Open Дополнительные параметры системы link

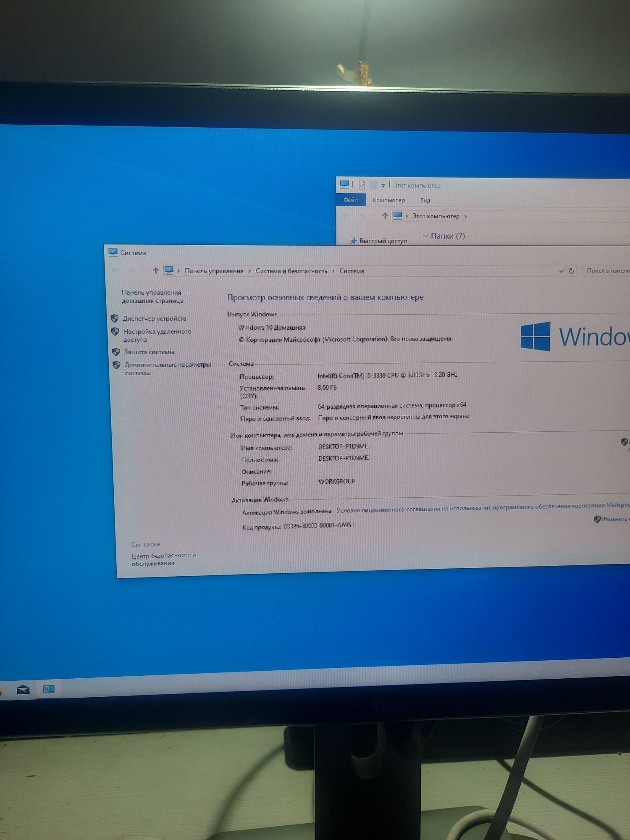(168, 369)
